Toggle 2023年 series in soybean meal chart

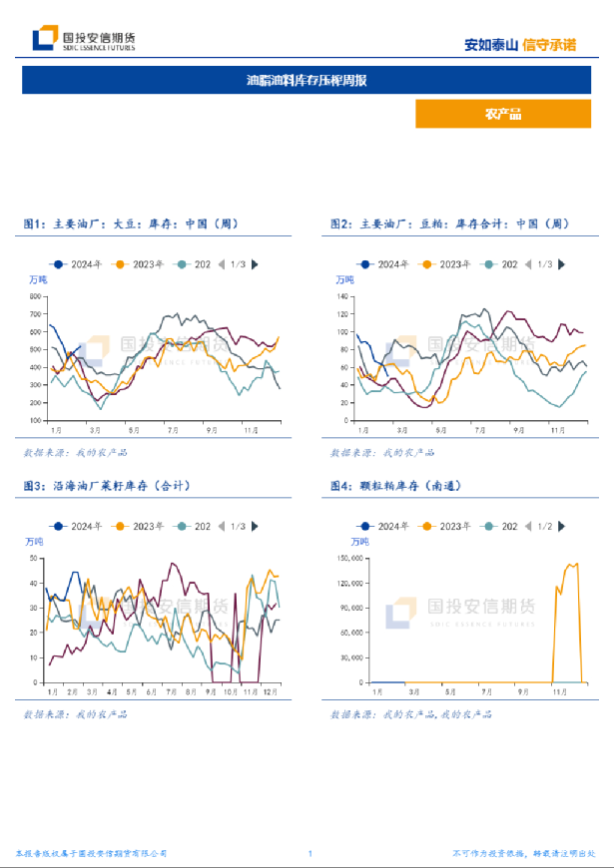tap(445, 264)
